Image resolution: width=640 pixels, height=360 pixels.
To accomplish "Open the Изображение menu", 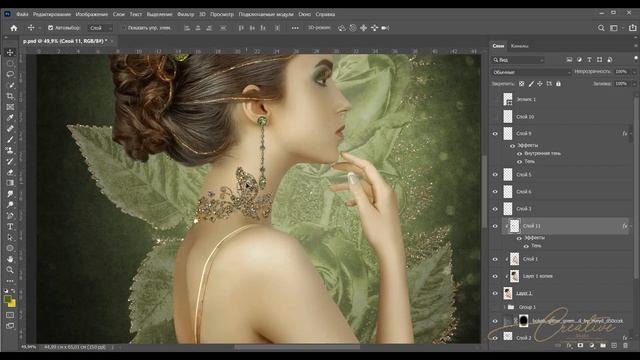I will (92, 14).
